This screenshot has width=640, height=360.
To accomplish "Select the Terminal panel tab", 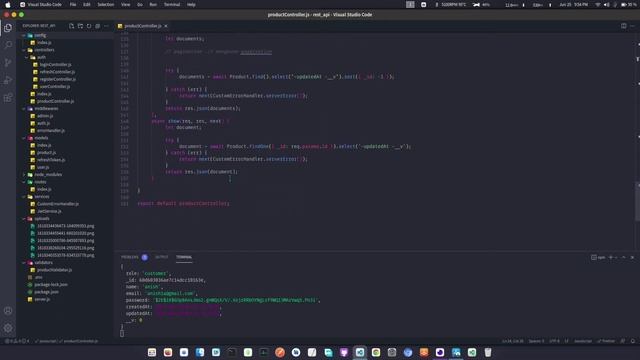I will click(184, 257).
